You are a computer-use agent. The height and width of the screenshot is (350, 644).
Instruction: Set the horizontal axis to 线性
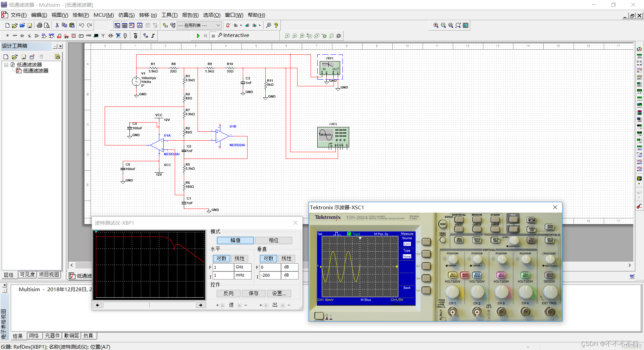(239, 259)
